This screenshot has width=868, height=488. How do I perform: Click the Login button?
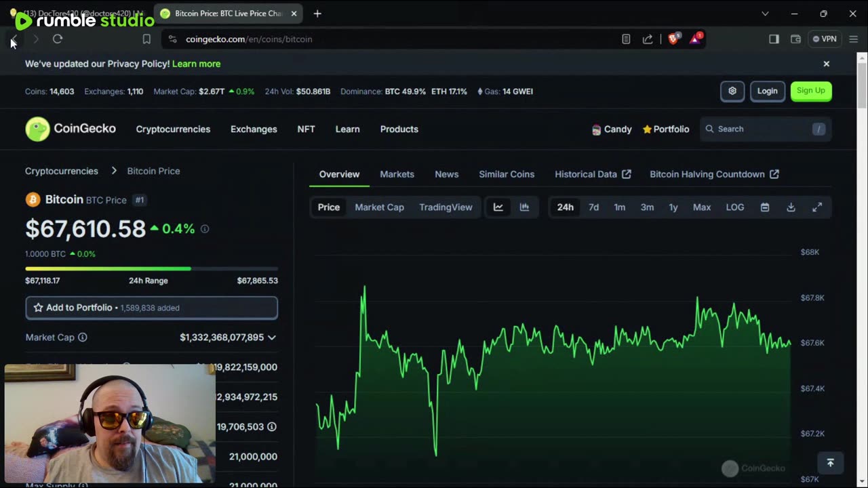(x=767, y=91)
